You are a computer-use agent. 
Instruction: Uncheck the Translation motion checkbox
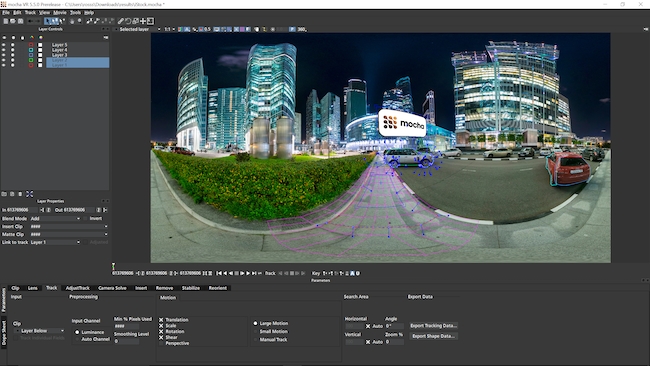(161, 320)
